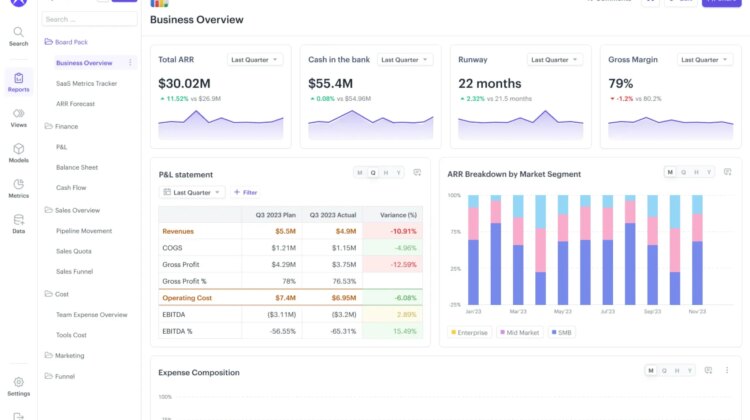
Task: Open SaaS Metrics Tracker report
Action: click(x=87, y=83)
